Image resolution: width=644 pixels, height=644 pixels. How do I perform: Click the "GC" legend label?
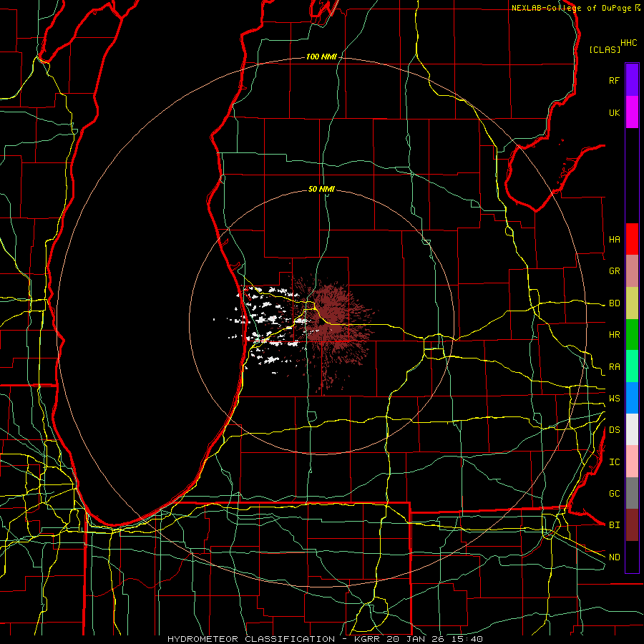click(614, 494)
